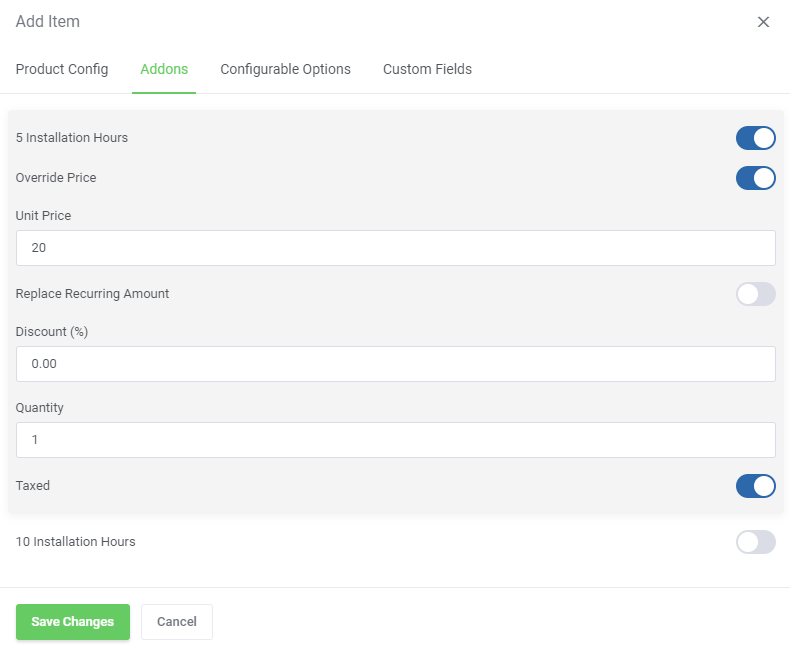This screenshot has height=656, width=790.
Task: Click the Add Item dialog title
Action: click(48, 22)
